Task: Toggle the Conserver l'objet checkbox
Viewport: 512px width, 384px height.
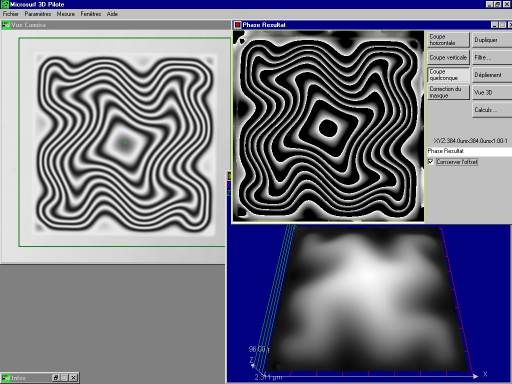Action: pos(431,162)
